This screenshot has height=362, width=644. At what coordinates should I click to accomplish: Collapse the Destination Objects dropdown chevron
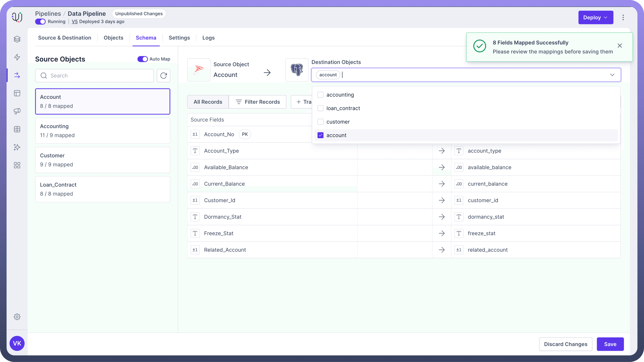(612, 75)
